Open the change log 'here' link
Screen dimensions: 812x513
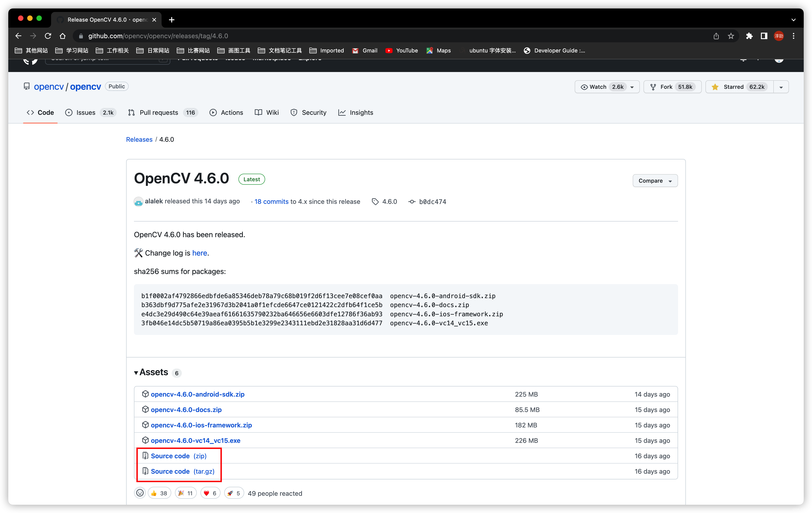(200, 253)
